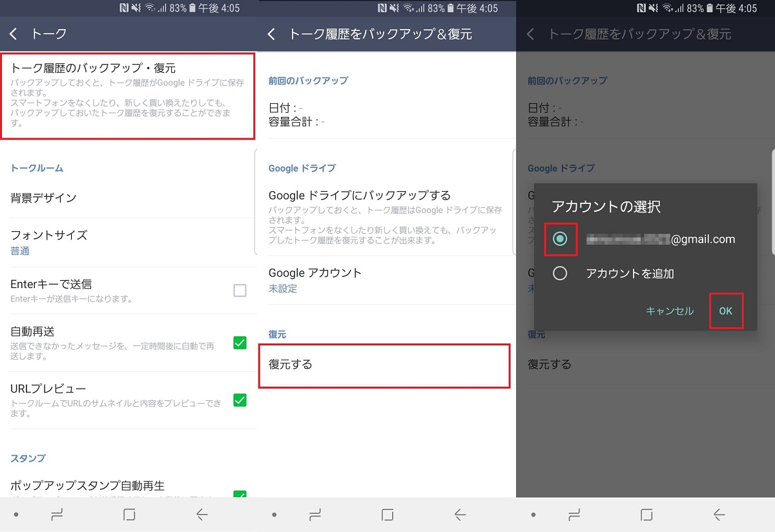775x532 pixels.
Task: Tap muted sound icon above undimmed backup screen
Action: click(x=395, y=8)
